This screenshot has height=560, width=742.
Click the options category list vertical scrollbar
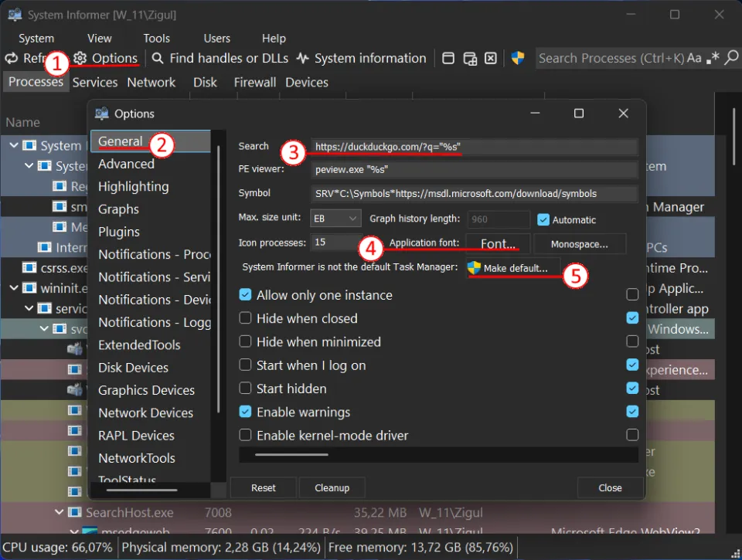point(218,279)
